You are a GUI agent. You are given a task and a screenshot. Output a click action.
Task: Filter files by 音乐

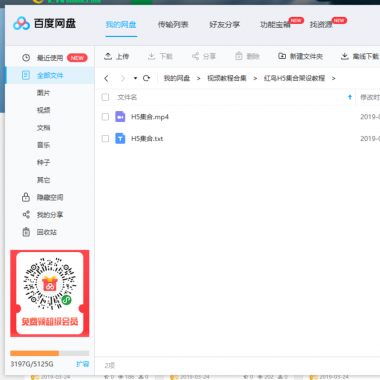coord(43,145)
